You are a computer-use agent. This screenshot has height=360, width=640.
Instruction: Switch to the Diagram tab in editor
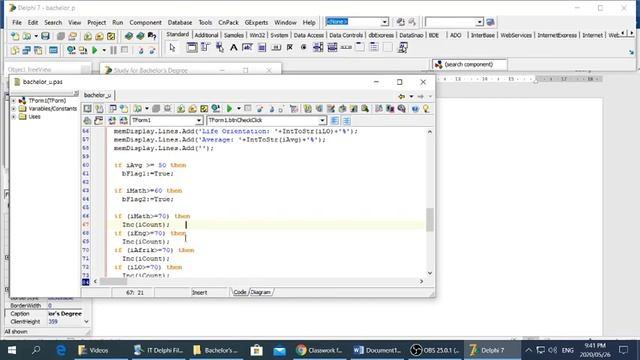pos(260,292)
